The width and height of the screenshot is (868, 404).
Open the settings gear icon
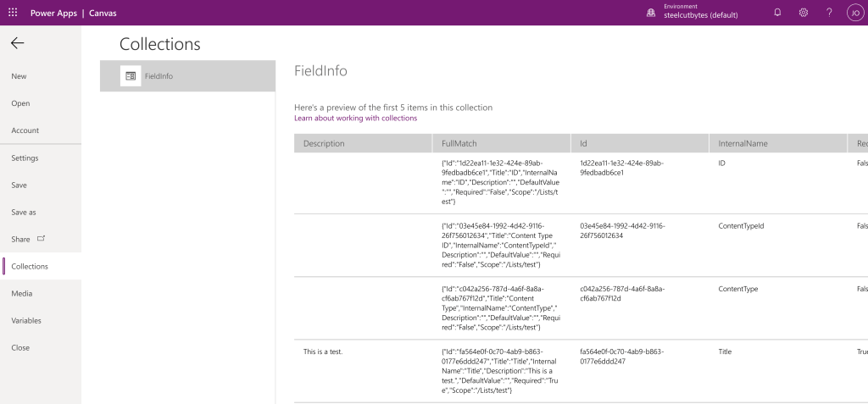click(x=804, y=13)
